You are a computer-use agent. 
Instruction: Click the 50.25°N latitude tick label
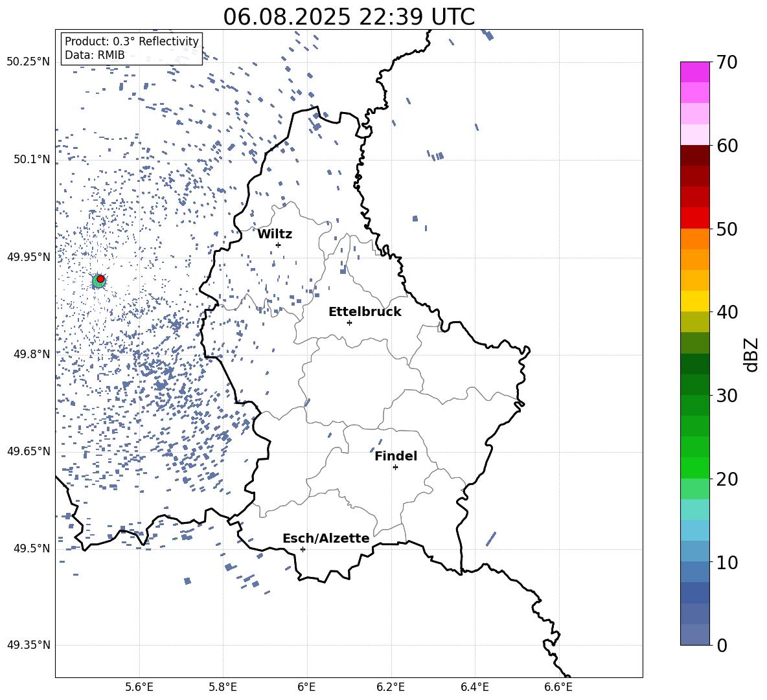29,62
